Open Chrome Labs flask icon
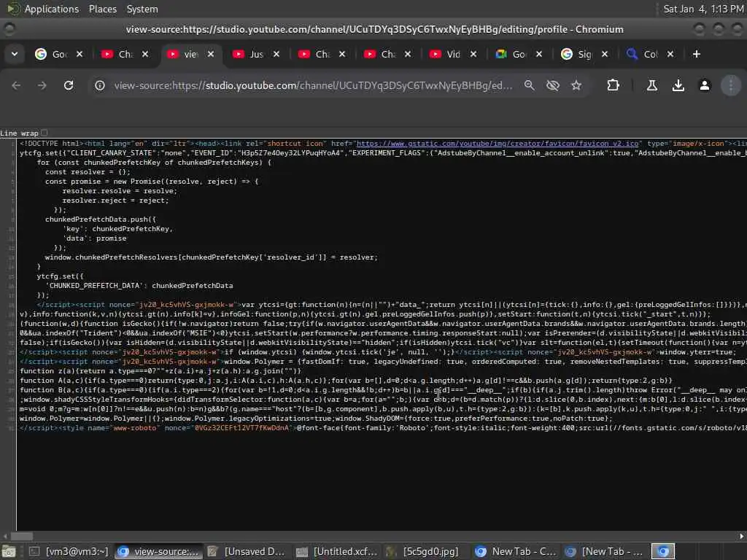The height and width of the screenshot is (560, 747). click(x=651, y=85)
